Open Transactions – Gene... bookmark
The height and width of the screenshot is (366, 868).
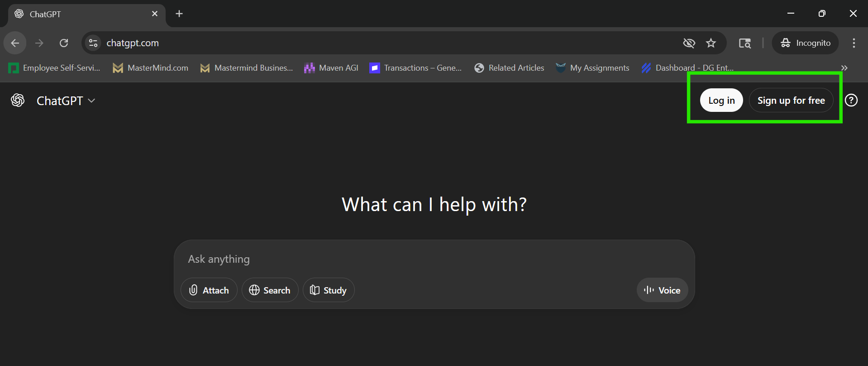point(416,68)
